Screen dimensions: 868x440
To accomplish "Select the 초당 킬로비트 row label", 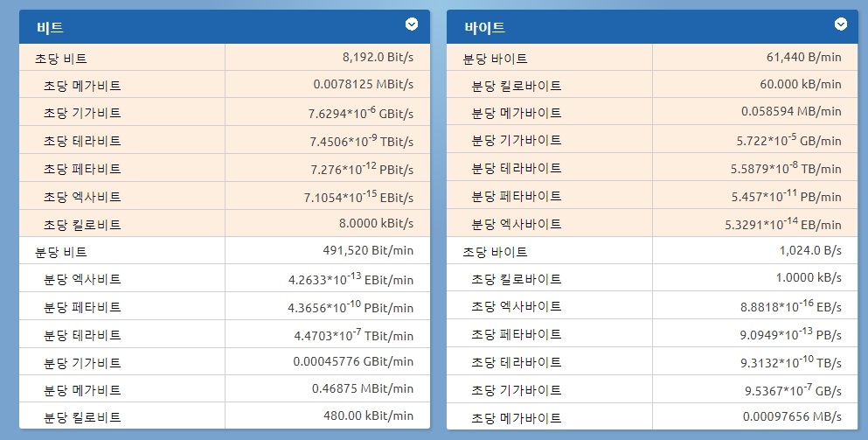I will click(x=82, y=225).
